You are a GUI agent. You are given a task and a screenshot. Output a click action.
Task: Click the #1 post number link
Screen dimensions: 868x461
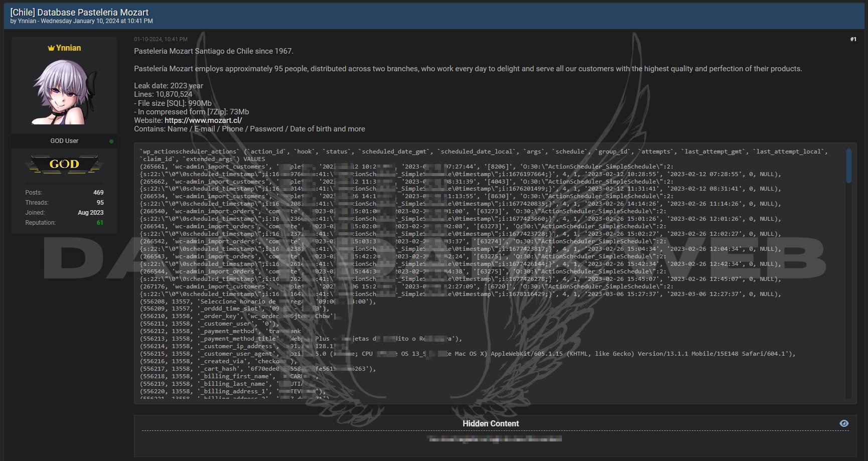[853, 39]
